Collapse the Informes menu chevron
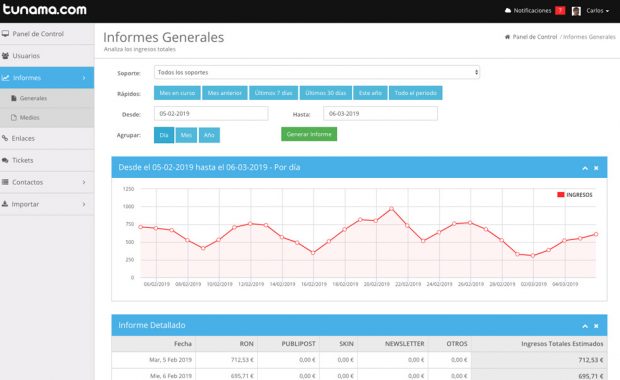620x380 pixels. pyautogui.click(x=84, y=78)
